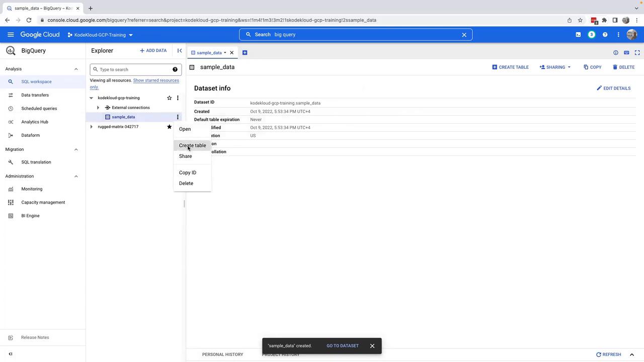Click the Analytics Hub icon
Image resolution: width=644 pixels, height=362 pixels.
(x=11, y=122)
